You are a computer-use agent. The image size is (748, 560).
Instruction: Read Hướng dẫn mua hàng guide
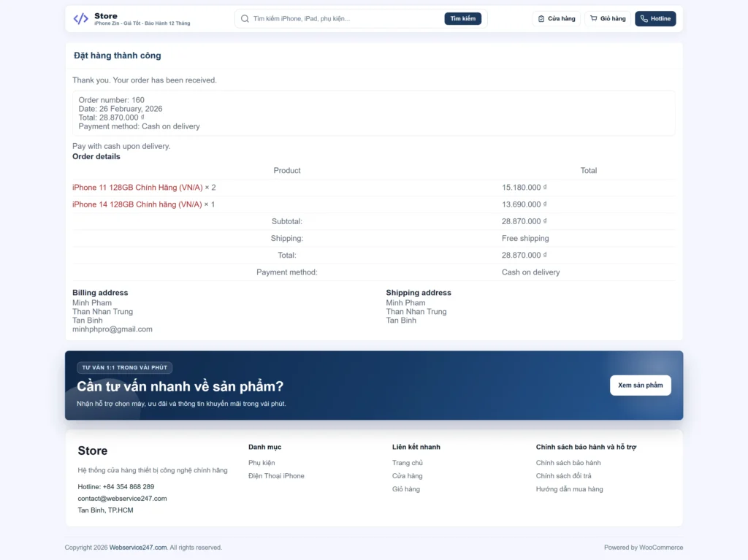click(569, 489)
